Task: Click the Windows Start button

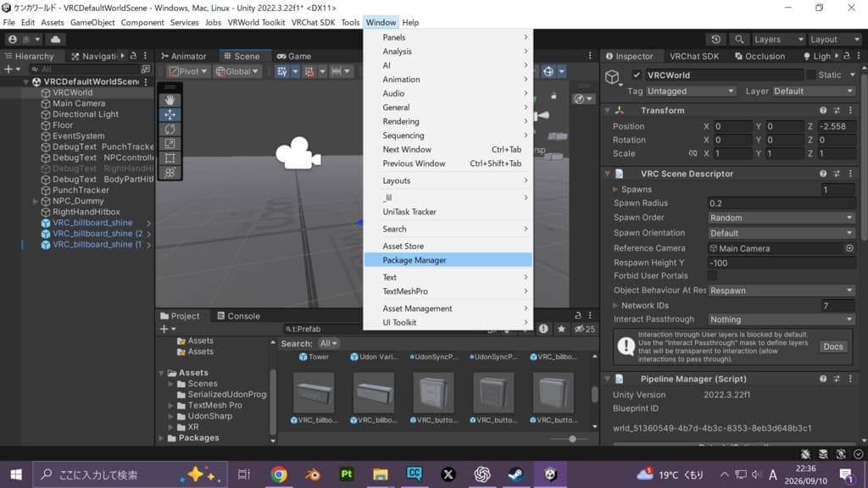Action: [x=16, y=474]
